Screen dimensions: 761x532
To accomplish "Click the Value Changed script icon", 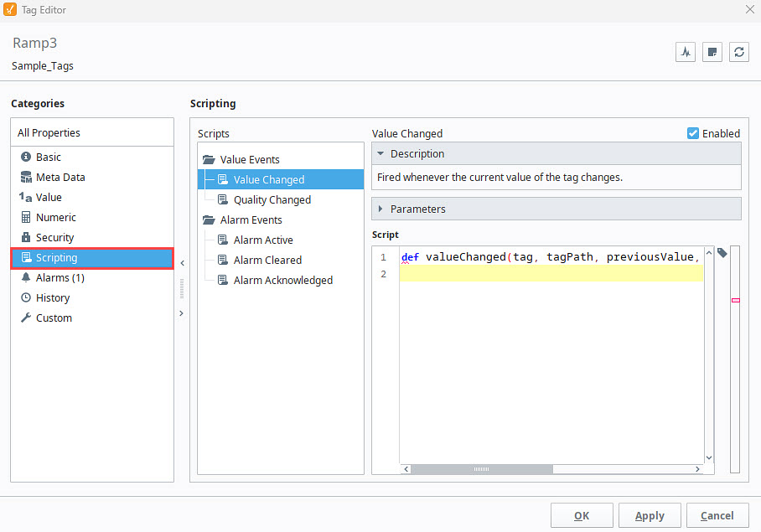I will 223,179.
